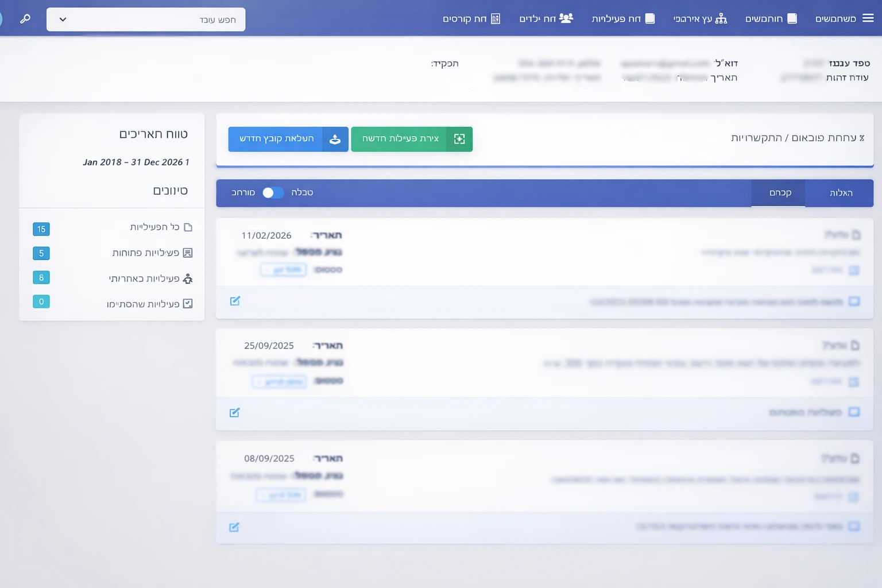Click the checkmark icon for finished activities
The width and height of the screenshot is (882, 588).
click(x=188, y=304)
